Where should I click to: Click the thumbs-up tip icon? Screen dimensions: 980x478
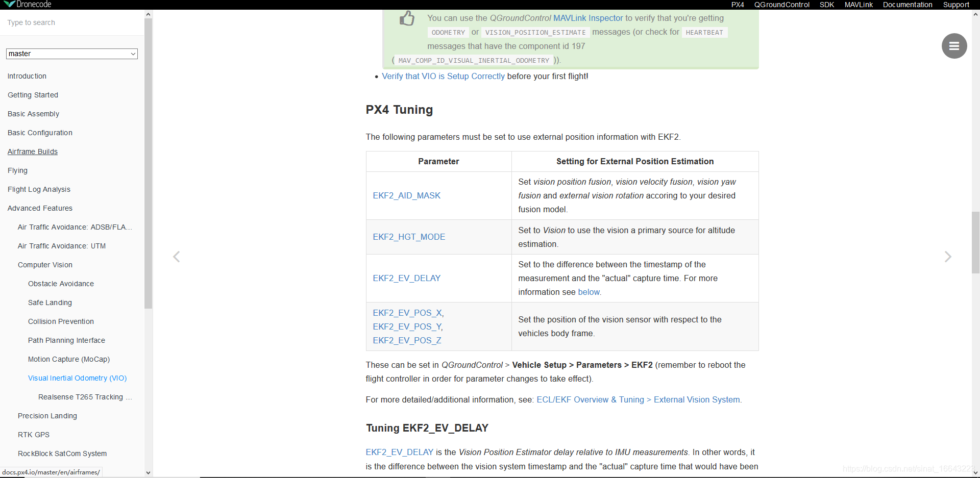(x=407, y=19)
